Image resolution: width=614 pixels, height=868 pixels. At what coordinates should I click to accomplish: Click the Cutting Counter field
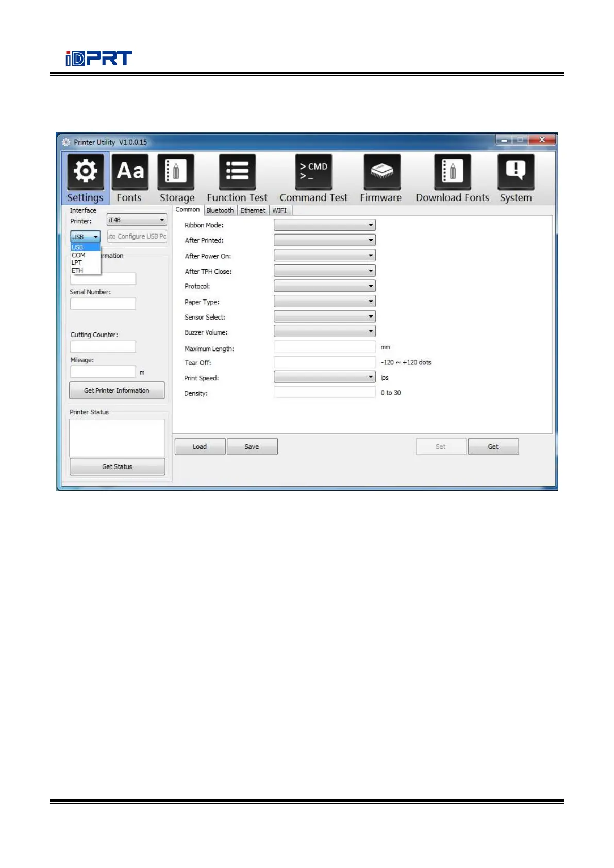coord(103,347)
